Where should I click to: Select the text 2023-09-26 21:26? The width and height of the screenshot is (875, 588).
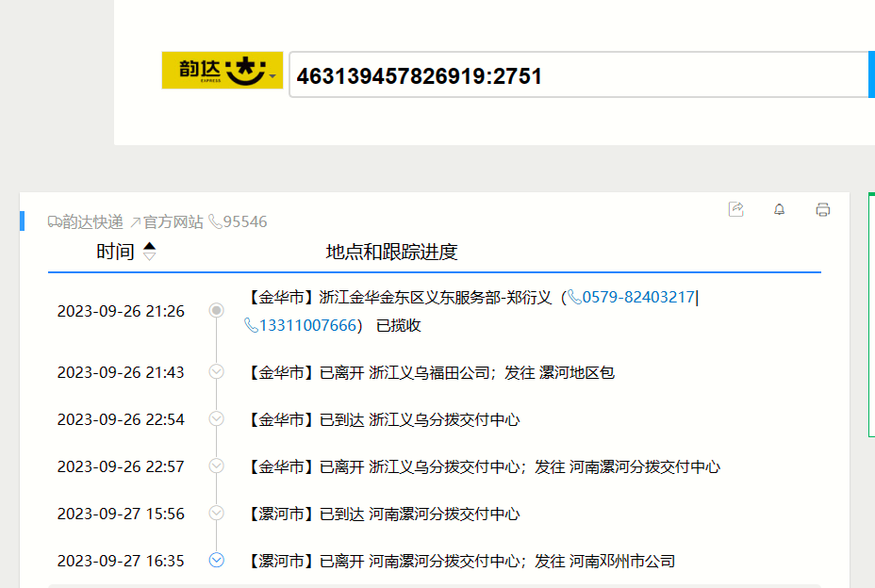coord(121,311)
